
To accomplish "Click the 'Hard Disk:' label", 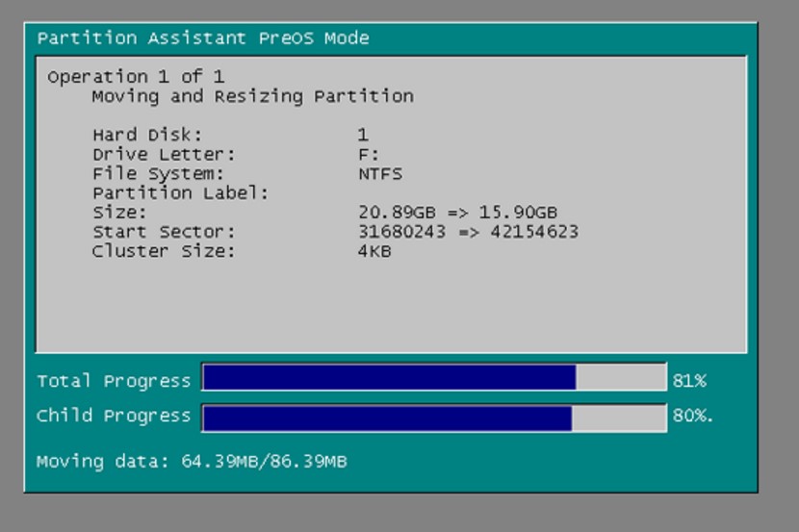I will pyautogui.click(x=147, y=135).
